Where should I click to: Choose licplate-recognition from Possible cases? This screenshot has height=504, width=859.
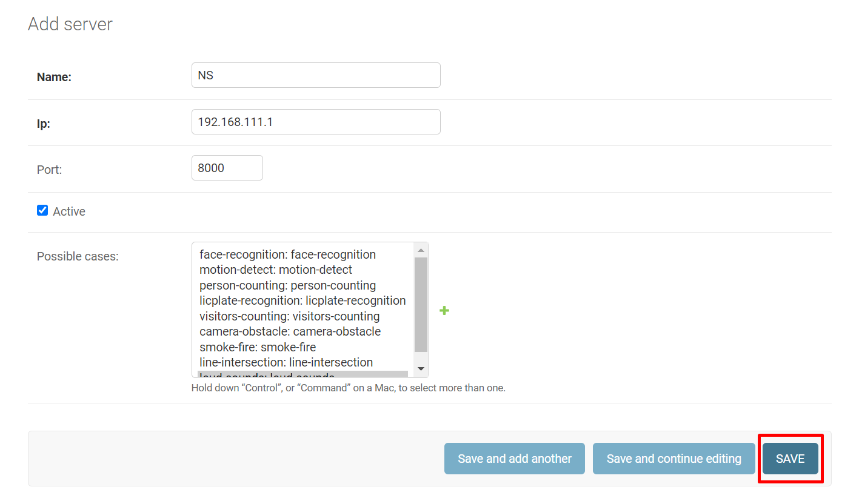(302, 300)
